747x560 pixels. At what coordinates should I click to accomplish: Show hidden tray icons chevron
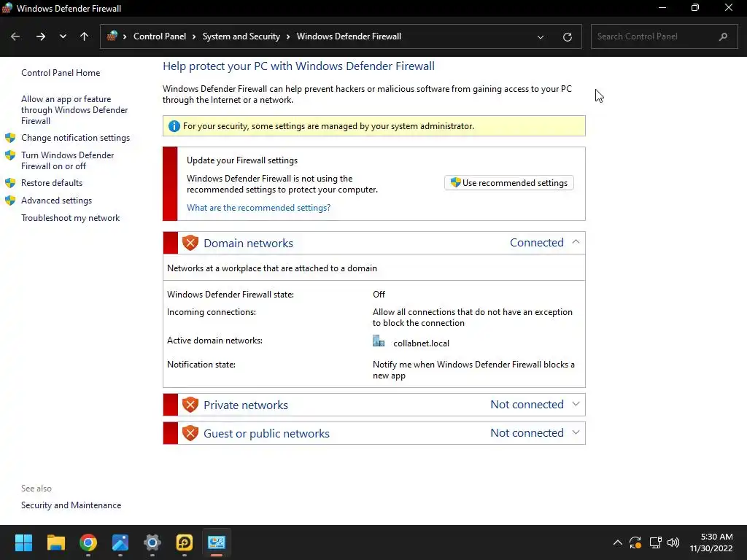[617, 542]
